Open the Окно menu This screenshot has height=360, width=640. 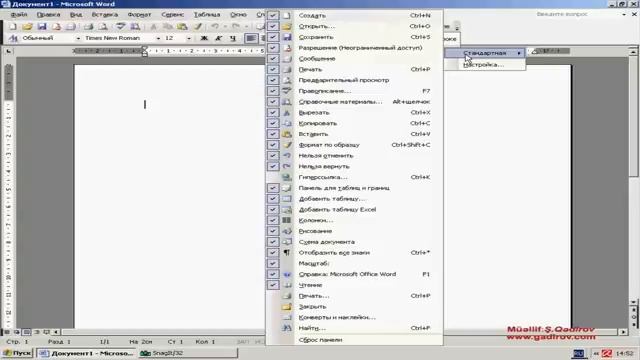(238, 15)
